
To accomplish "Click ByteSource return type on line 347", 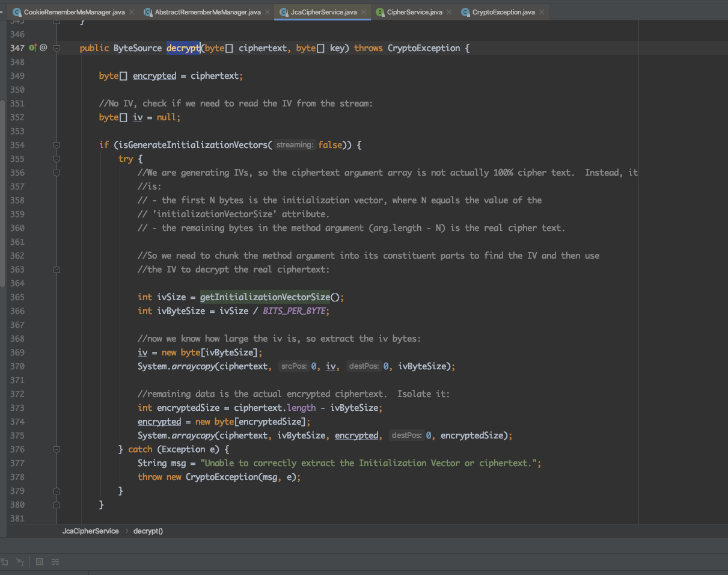I will [x=138, y=48].
